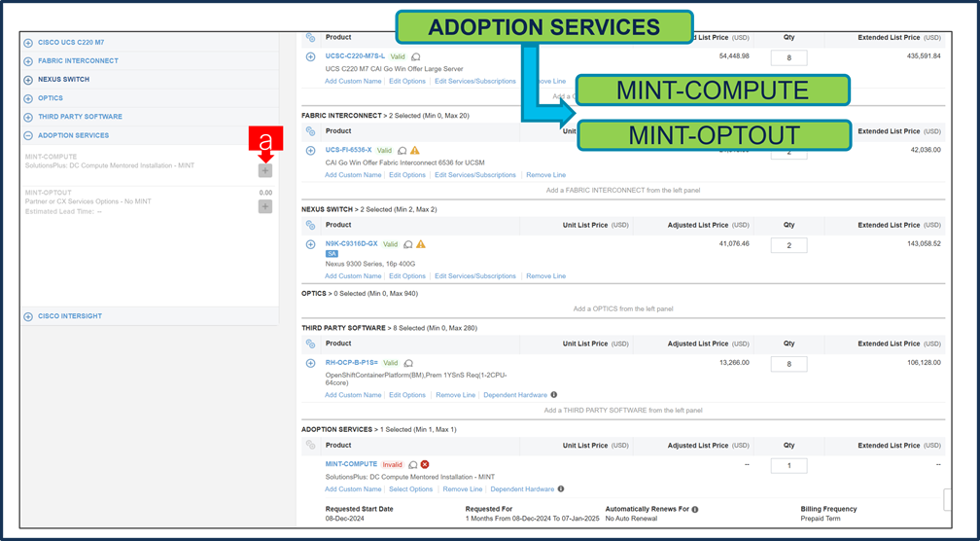Expand the CISCO INTERSIGHT category
The image size is (980, 541).
(28, 317)
